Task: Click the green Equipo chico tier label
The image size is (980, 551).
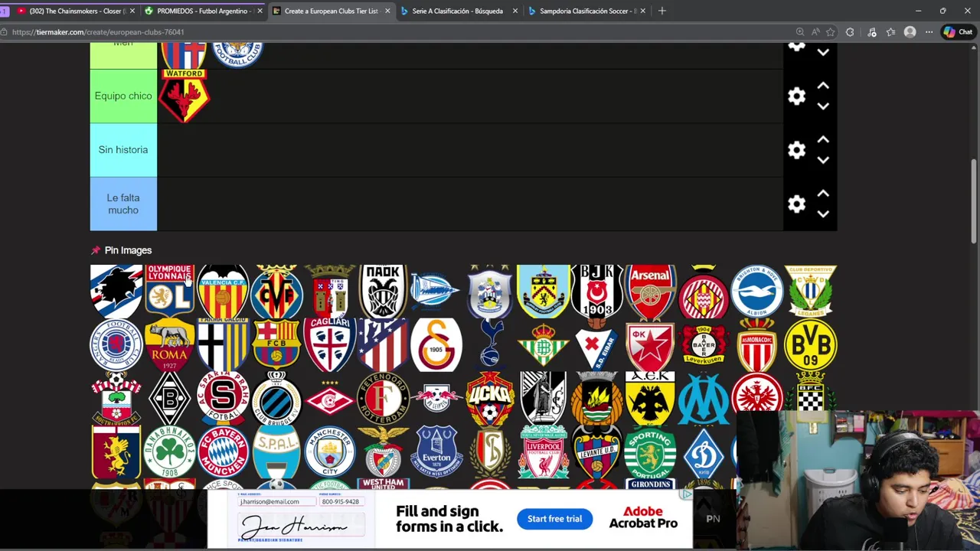Action: click(123, 96)
